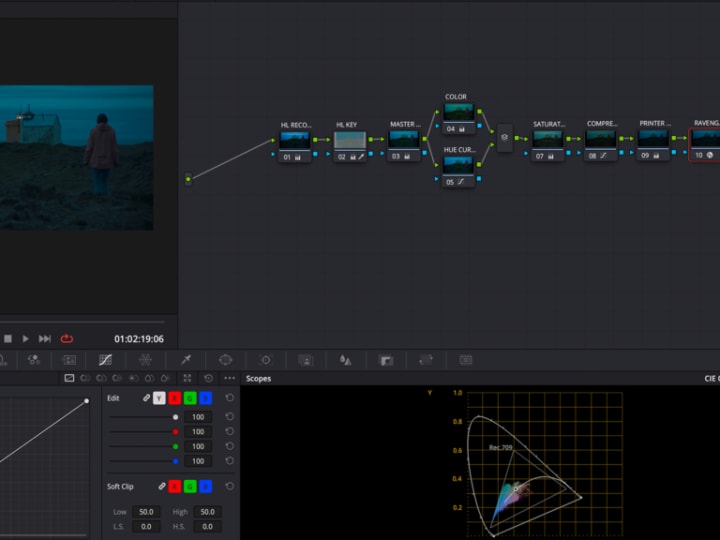Viewport: 720px width, 540px height.
Task: Reset the green intensity slider
Action: click(x=230, y=446)
